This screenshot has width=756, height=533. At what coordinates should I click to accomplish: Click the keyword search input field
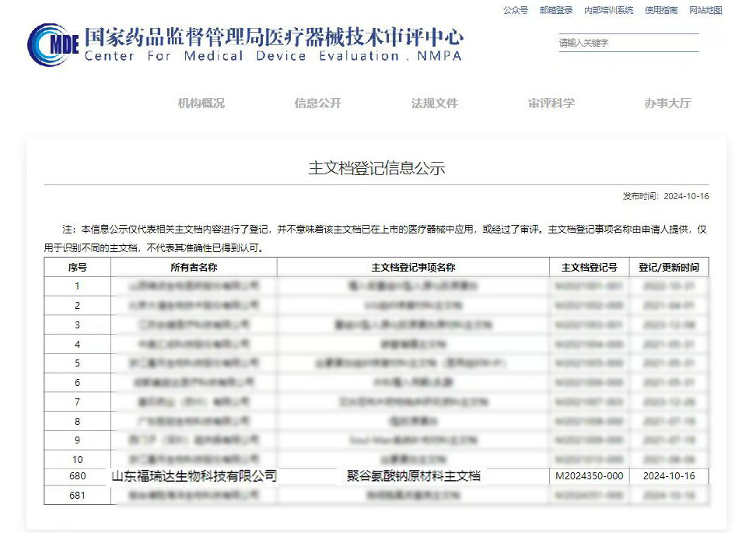click(x=627, y=43)
